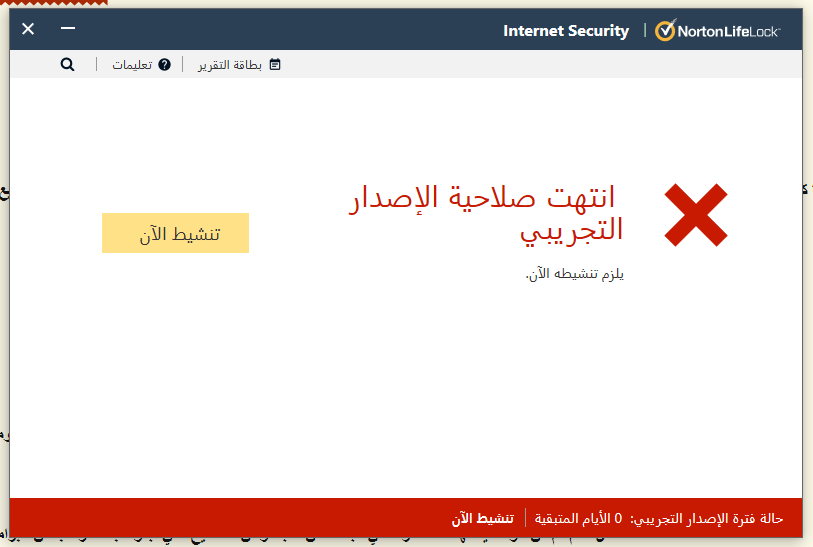Click the NortonLifeLock checkmark logo
Screen dimensions: 813x547
(x=665, y=30)
